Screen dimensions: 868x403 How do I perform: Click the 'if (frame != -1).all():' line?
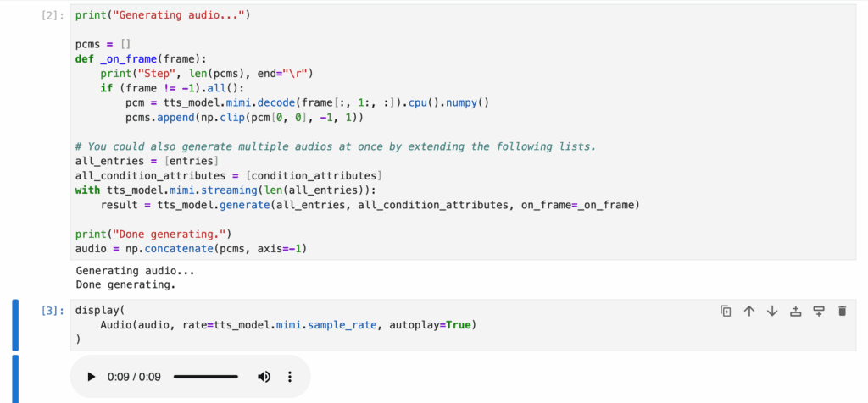(x=172, y=88)
